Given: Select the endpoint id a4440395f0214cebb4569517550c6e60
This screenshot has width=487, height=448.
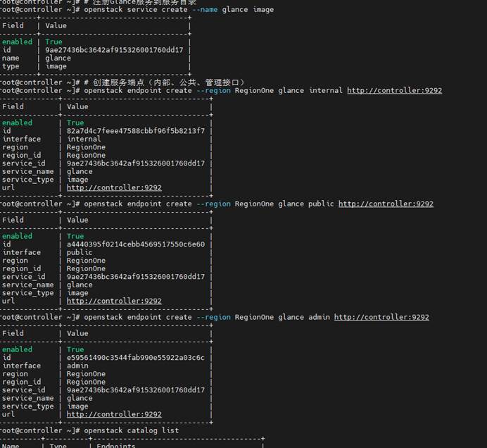Looking at the screenshot, I should (136, 244).
